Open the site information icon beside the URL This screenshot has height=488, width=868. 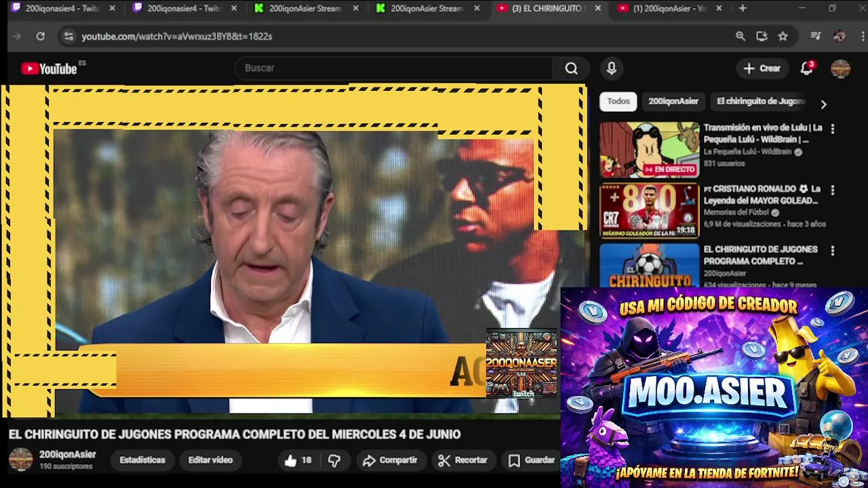pyautogui.click(x=68, y=37)
